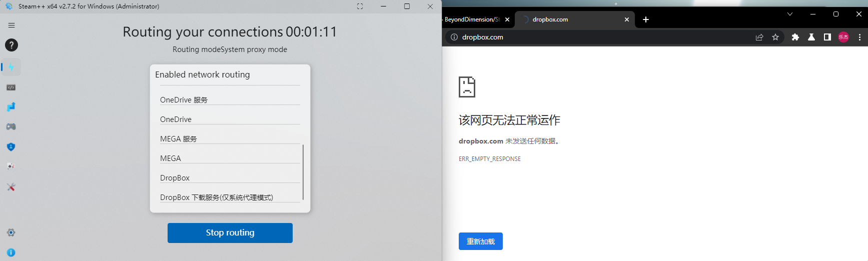Click the sad page error icon

click(x=467, y=87)
